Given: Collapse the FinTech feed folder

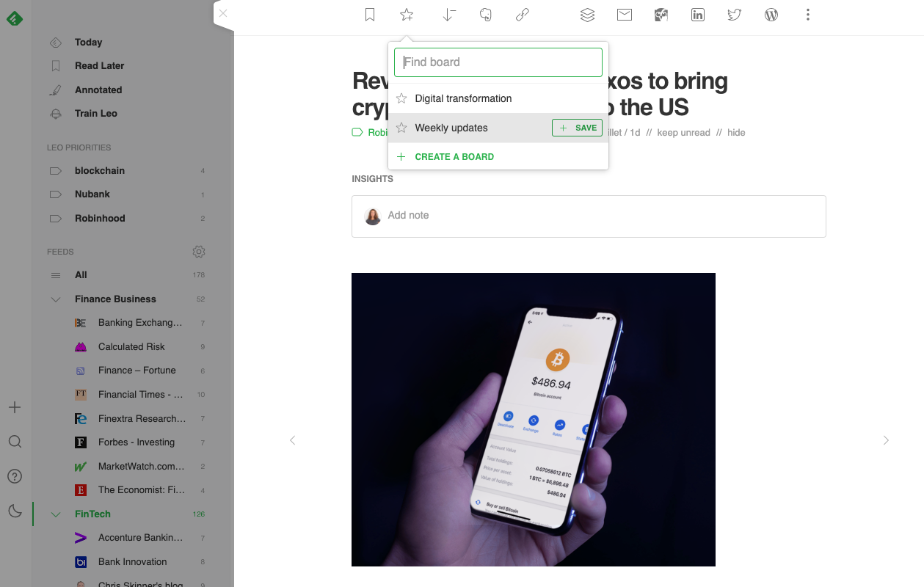Looking at the screenshot, I should click(56, 514).
